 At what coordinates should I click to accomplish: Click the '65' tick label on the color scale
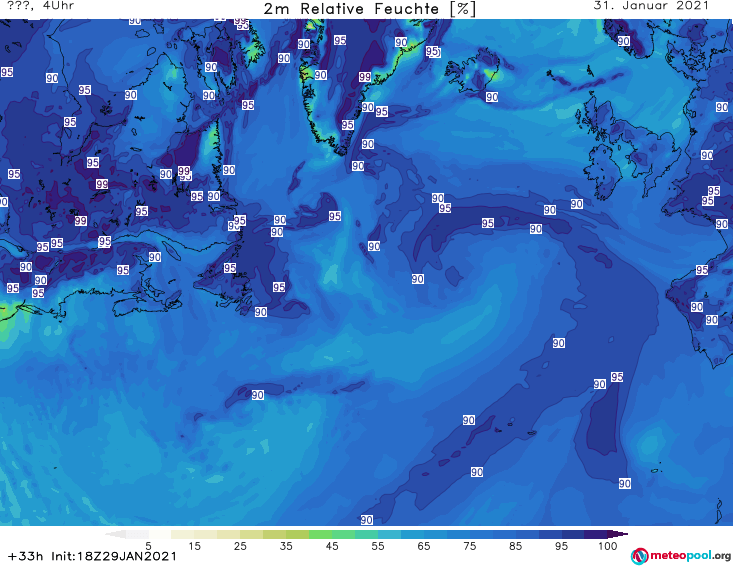coord(424,546)
